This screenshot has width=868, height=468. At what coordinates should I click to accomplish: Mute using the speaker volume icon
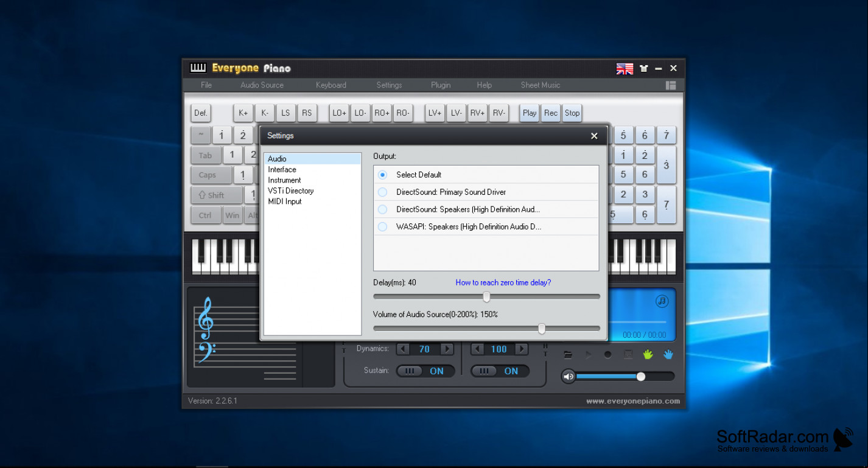coord(569,377)
